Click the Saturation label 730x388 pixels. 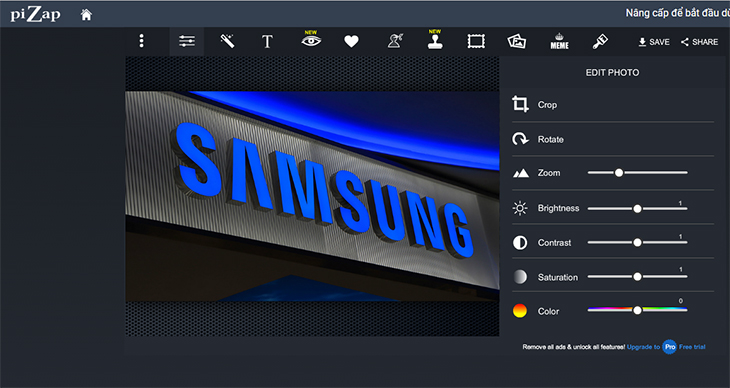[x=557, y=277]
